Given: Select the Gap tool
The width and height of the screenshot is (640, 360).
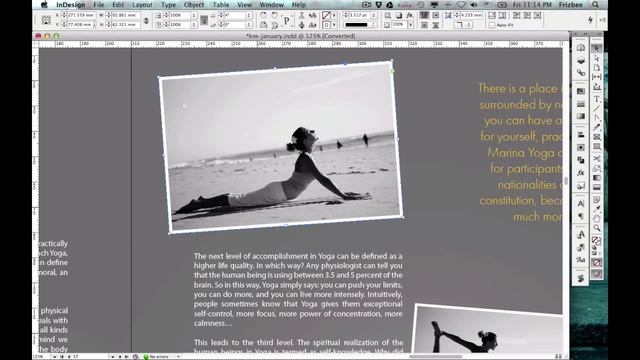Looking at the screenshot, I should coord(597,77).
